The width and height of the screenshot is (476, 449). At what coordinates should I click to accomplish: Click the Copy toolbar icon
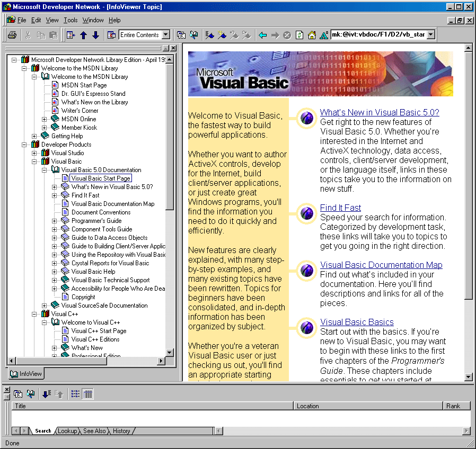[41, 35]
